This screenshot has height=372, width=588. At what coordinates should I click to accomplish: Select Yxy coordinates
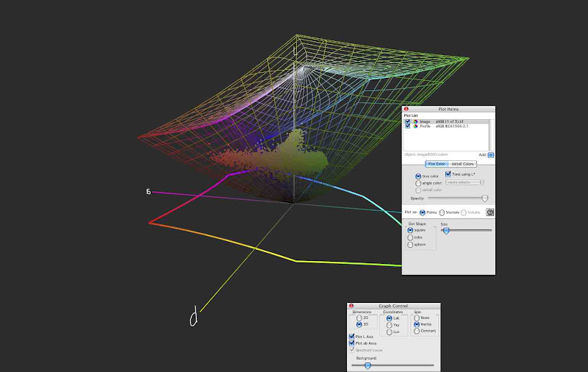[x=390, y=325]
